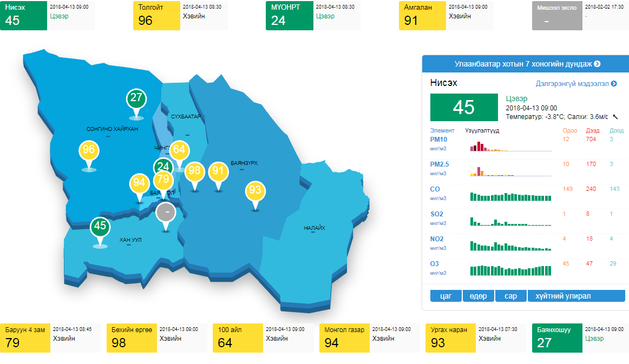Screen dimensions: 629x364
Task: Switch to the өдөр tab
Action: click(478, 296)
